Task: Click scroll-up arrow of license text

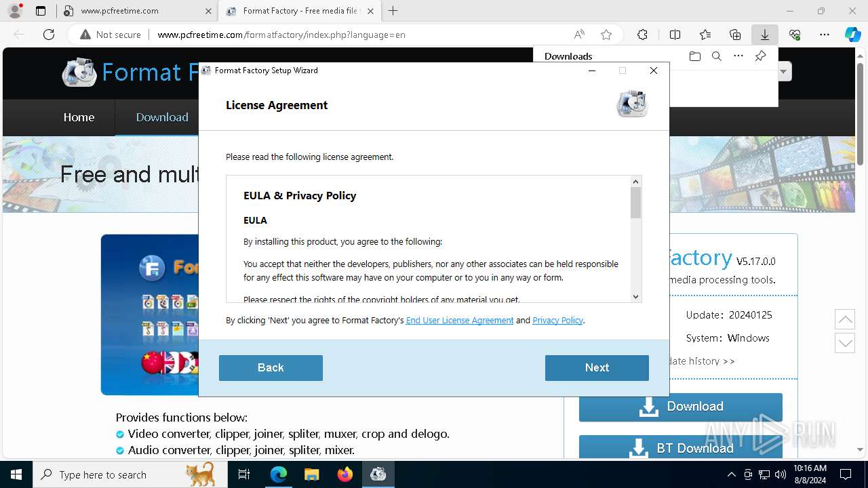Action: click(x=635, y=181)
